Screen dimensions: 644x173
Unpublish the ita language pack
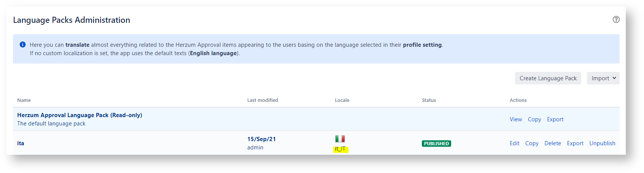(602, 143)
